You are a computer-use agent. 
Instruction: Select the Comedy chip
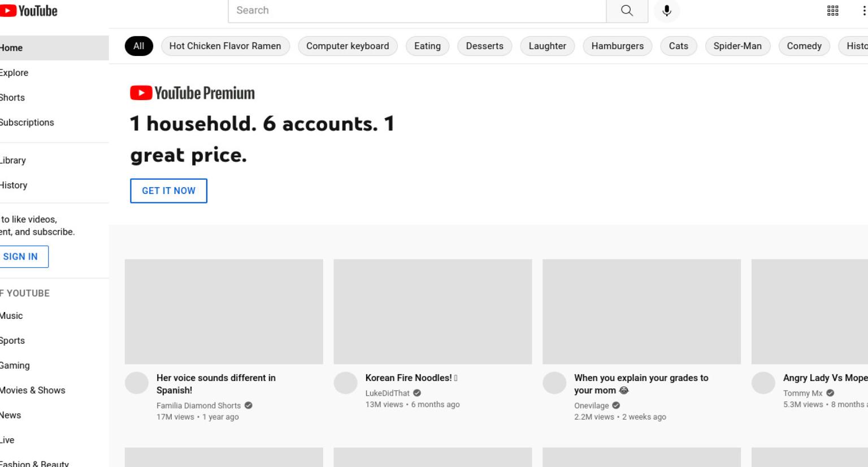coord(804,46)
